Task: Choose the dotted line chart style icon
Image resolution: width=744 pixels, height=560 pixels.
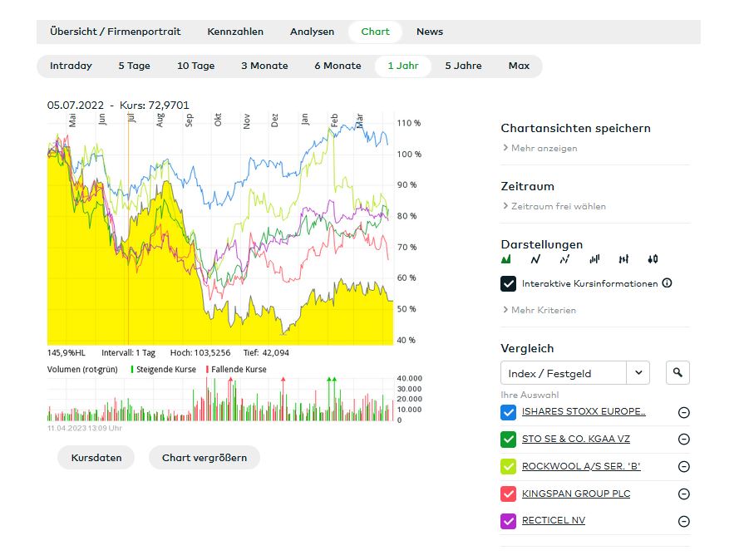Action: click(x=564, y=259)
